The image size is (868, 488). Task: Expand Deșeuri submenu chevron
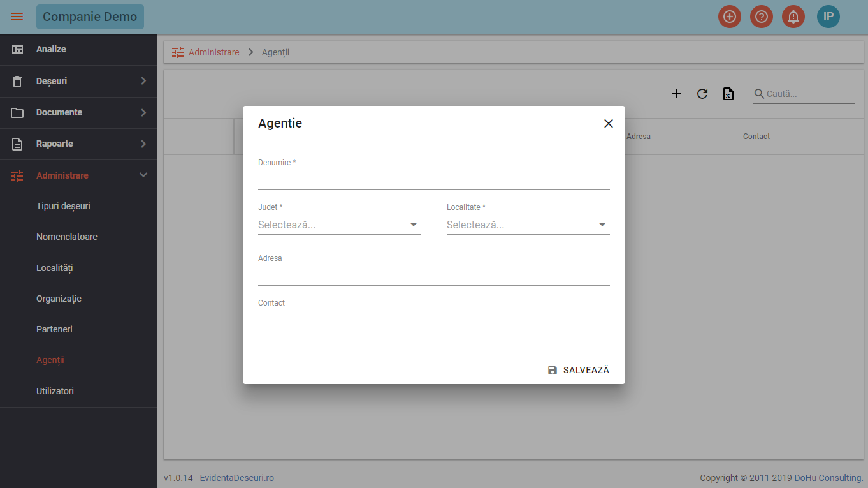tap(143, 81)
